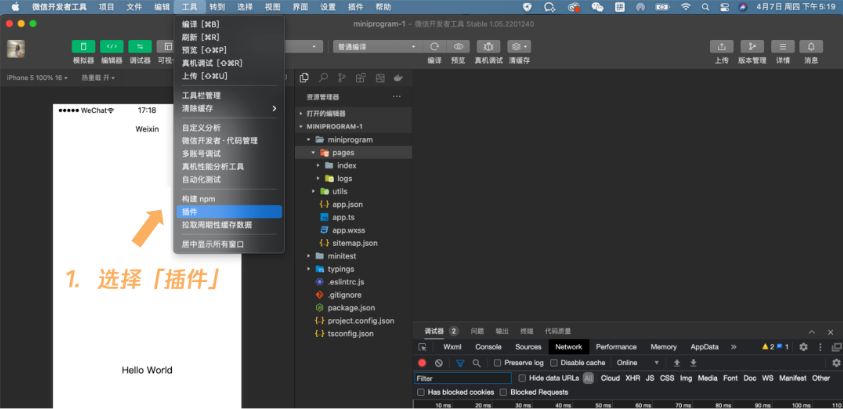Open devtools settings gear icon
Screen dimensions: 843x409
tap(803, 347)
